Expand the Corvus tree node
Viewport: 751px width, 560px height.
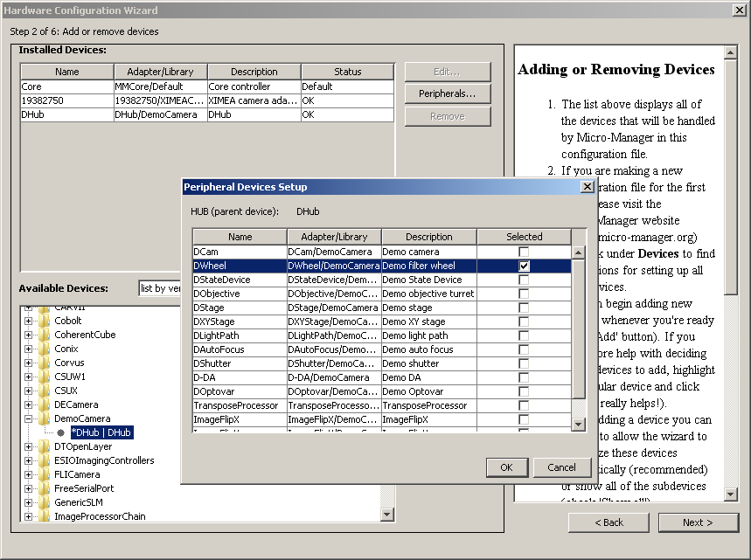28,363
